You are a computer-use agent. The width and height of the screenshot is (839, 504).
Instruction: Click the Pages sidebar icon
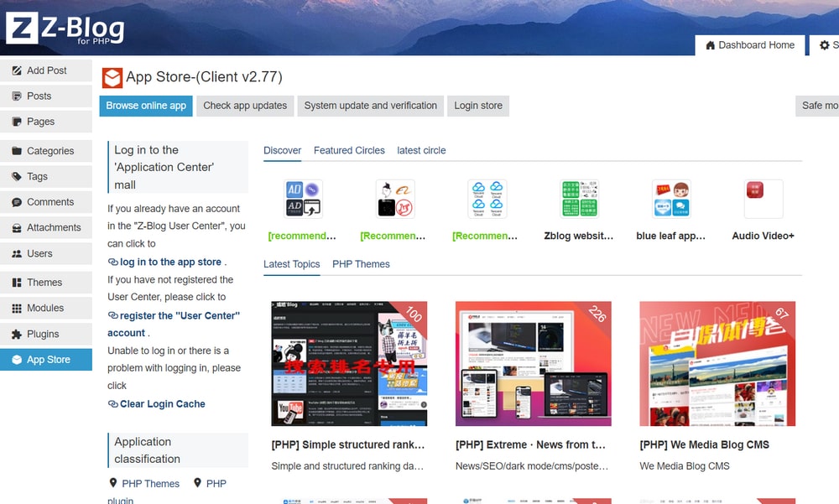click(17, 122)
